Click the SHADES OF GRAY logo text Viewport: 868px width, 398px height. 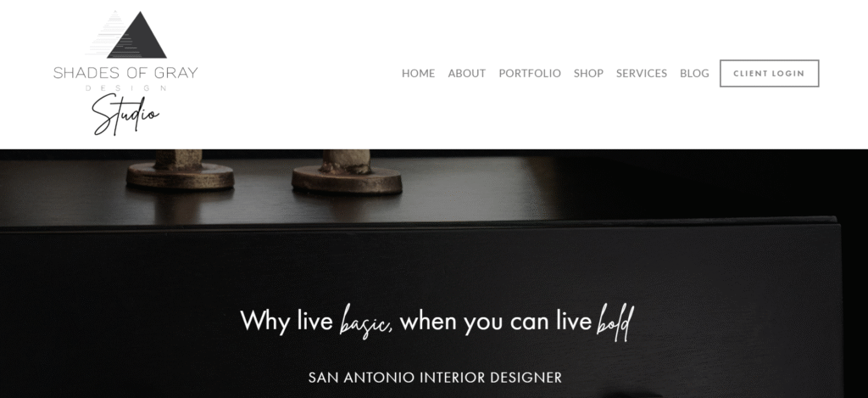click(125, 73)
